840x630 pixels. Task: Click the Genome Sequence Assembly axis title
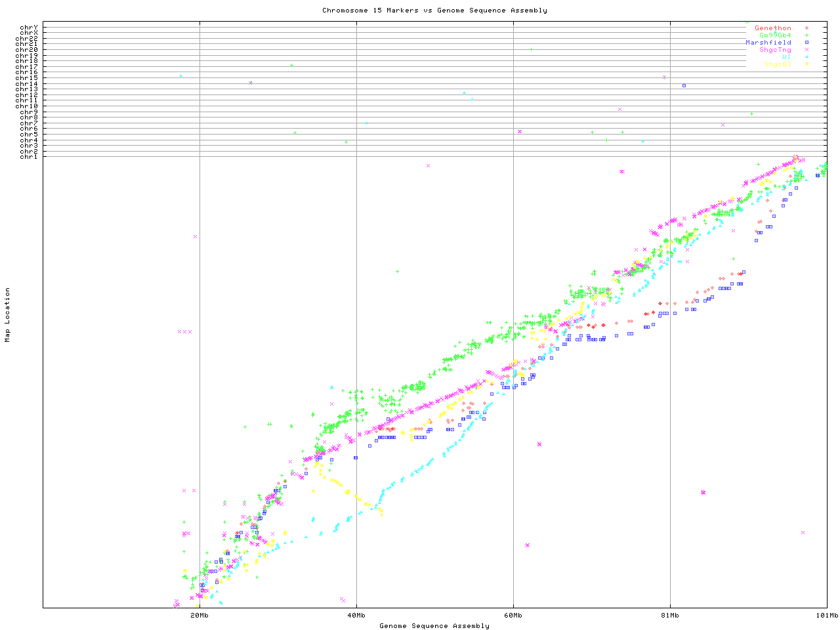pos(434,626)
